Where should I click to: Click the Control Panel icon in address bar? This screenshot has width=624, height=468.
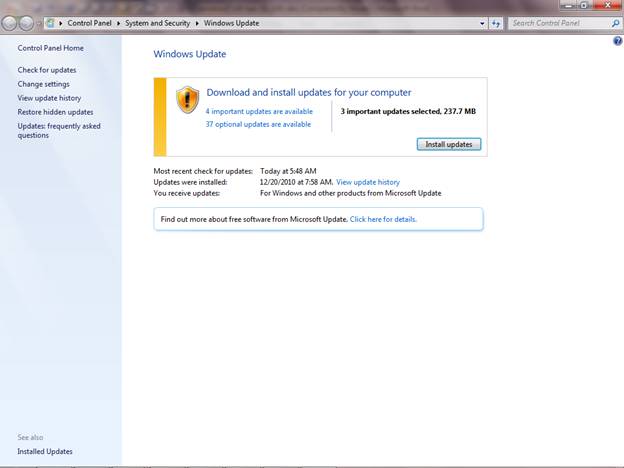pos(50,23)
